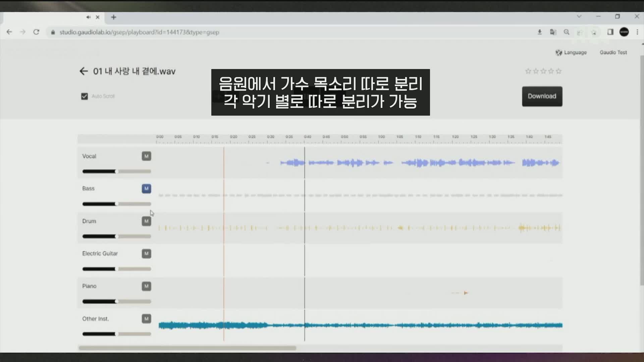Mute the Drum track

(x=146, y=221)
